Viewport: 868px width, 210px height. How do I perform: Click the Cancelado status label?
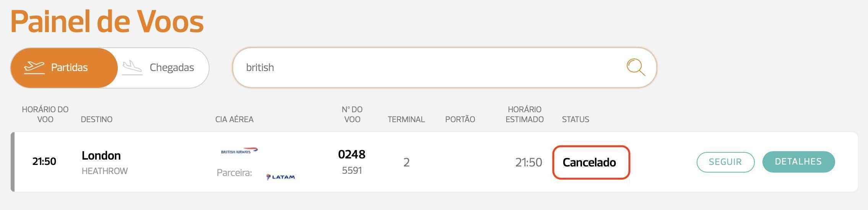(589, 162)
